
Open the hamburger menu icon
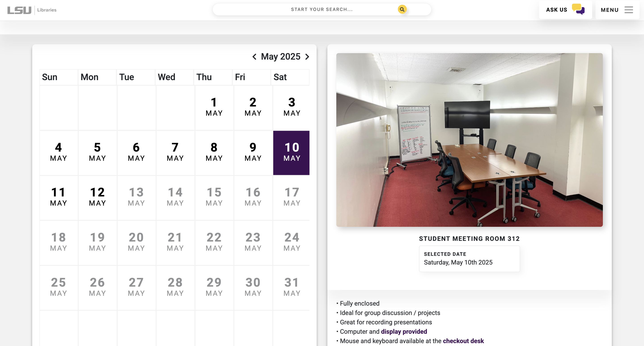point(629,10)
